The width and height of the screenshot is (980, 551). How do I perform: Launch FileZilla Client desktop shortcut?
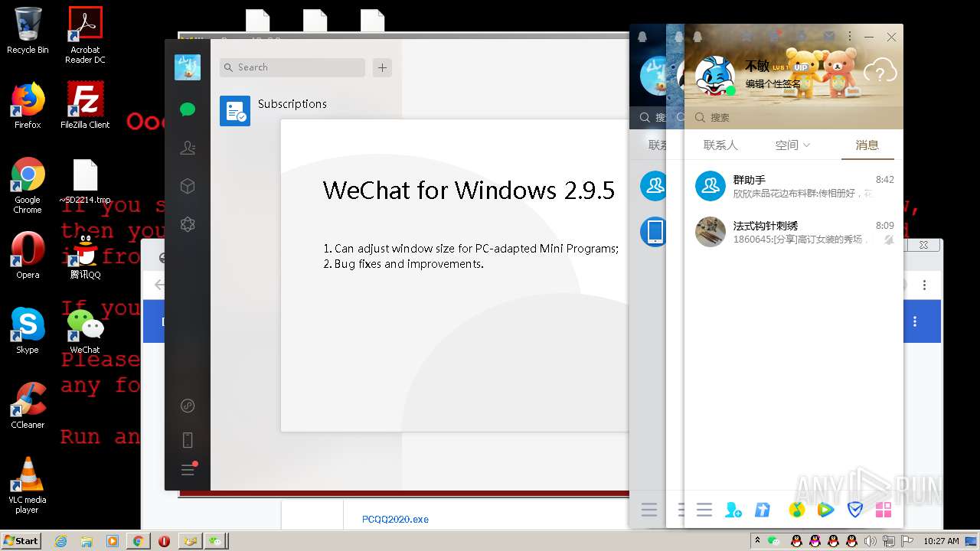(85, 106)
